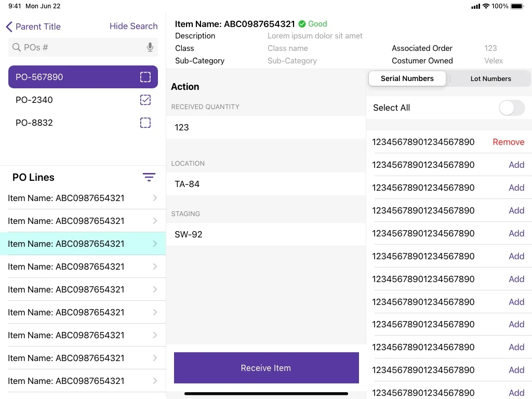Check the PO-567890 selection box
Screen dimensions: 532x399
point(145,77)
